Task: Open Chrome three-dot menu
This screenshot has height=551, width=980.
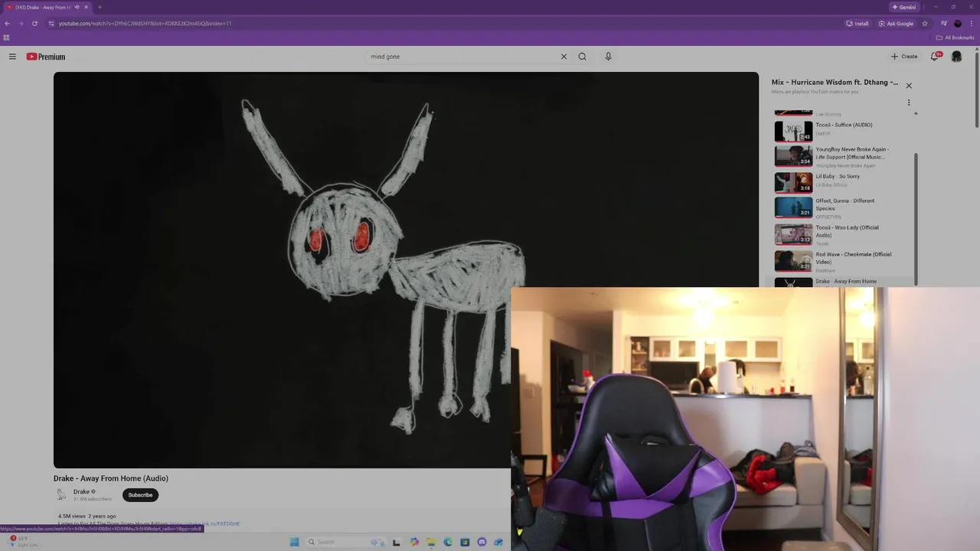Action: click(x=972, y=24)
